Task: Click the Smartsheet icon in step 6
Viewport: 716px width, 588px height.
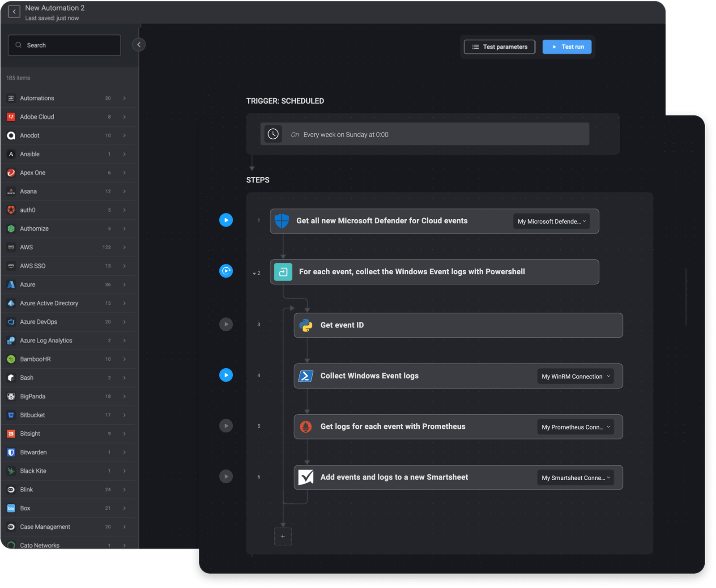Action: click(x=306, y=477)
